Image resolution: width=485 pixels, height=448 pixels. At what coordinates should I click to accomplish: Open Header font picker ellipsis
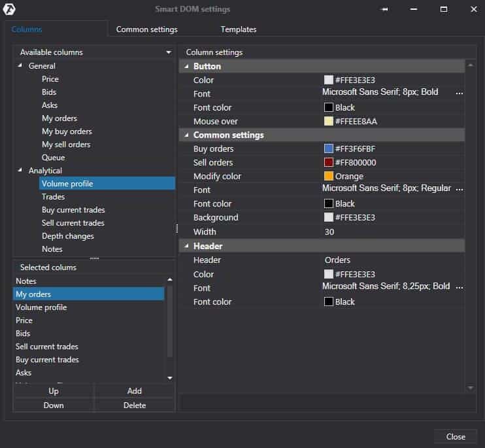click(459, 287)
